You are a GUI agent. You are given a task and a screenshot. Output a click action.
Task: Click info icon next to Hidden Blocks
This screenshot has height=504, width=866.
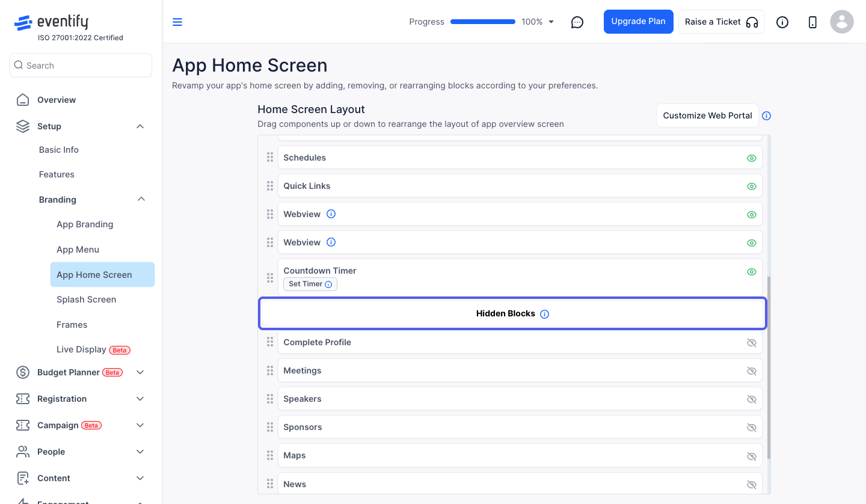tap(545, 314)
